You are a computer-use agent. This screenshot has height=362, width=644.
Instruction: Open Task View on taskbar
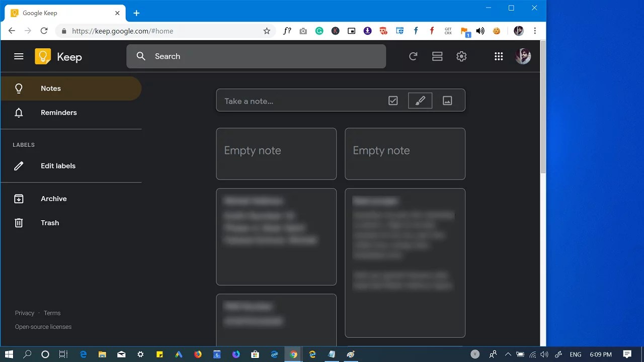pyautogui.click(x=63, y=354)
